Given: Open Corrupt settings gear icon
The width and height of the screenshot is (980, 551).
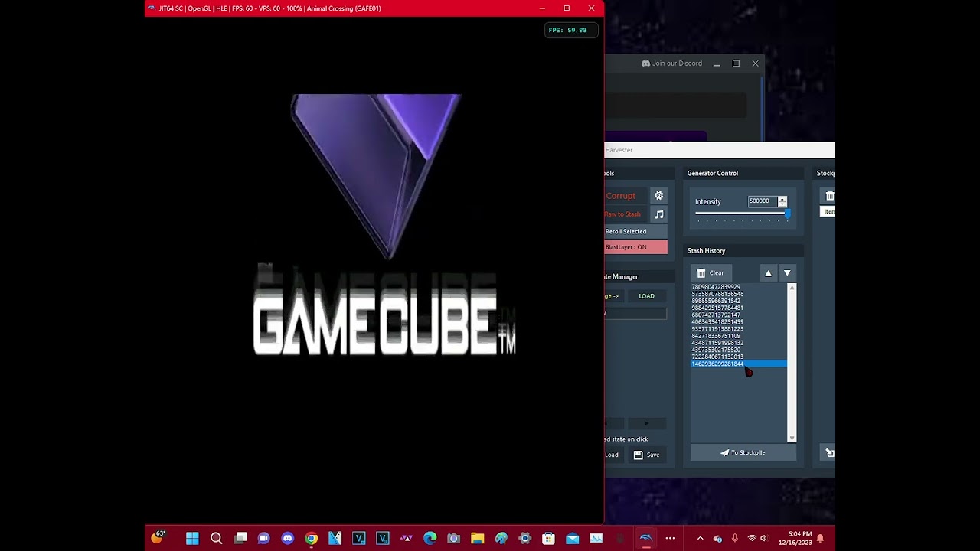Looking at the screenshot, I should 658,196.
